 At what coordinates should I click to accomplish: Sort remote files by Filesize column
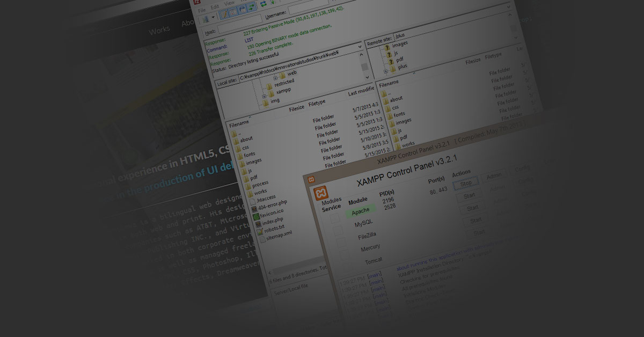(473, 61)
